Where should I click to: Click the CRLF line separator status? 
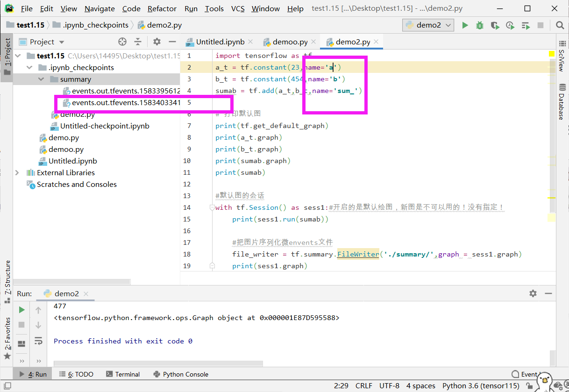pyautogui.click(x=364, y=386)
